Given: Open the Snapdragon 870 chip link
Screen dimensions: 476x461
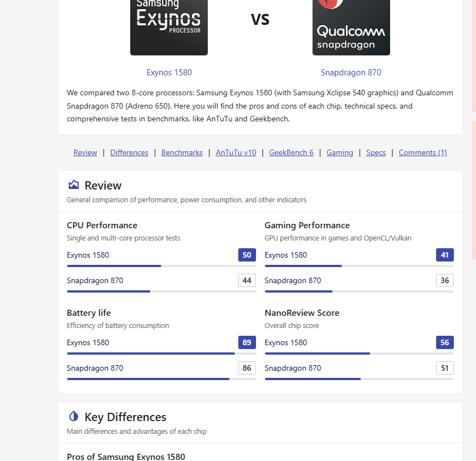Looking at the screenshot, I should coord(351,73).
